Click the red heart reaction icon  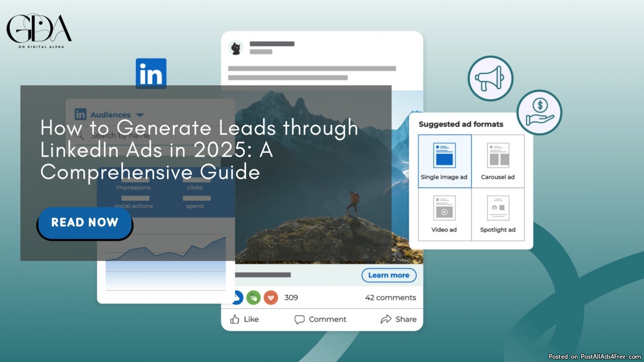271,298
